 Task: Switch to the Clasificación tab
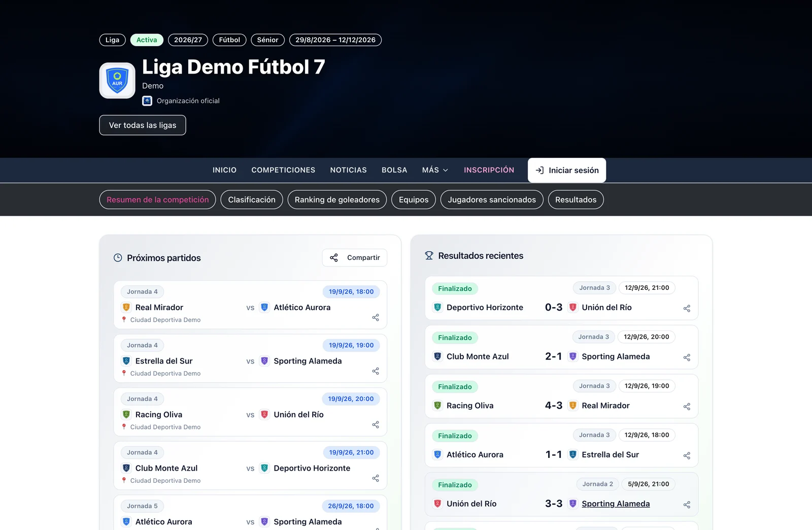[x=252, y=200]
